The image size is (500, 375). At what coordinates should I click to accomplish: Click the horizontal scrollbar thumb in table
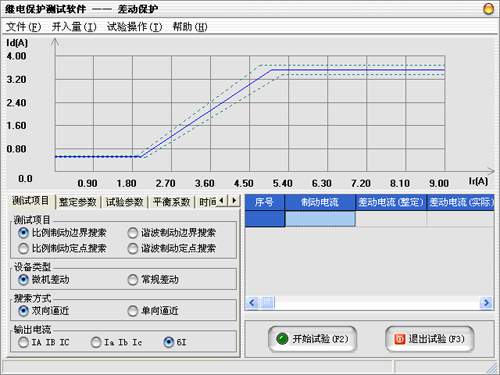[267, 303]
